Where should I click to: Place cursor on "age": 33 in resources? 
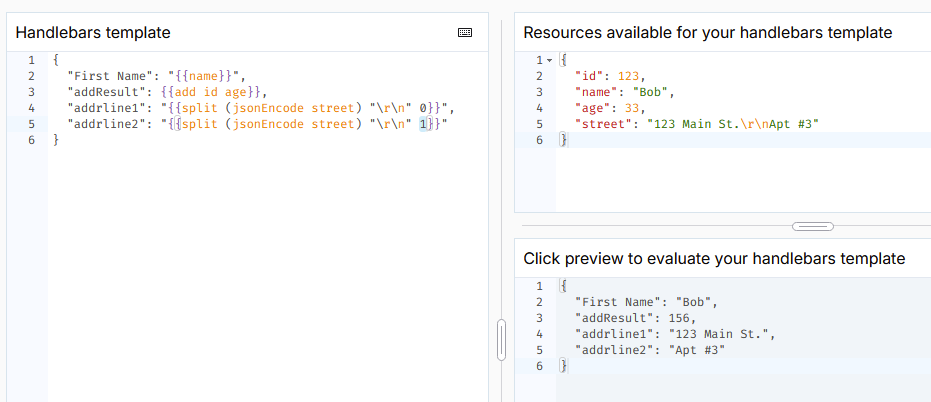(611, 108)
